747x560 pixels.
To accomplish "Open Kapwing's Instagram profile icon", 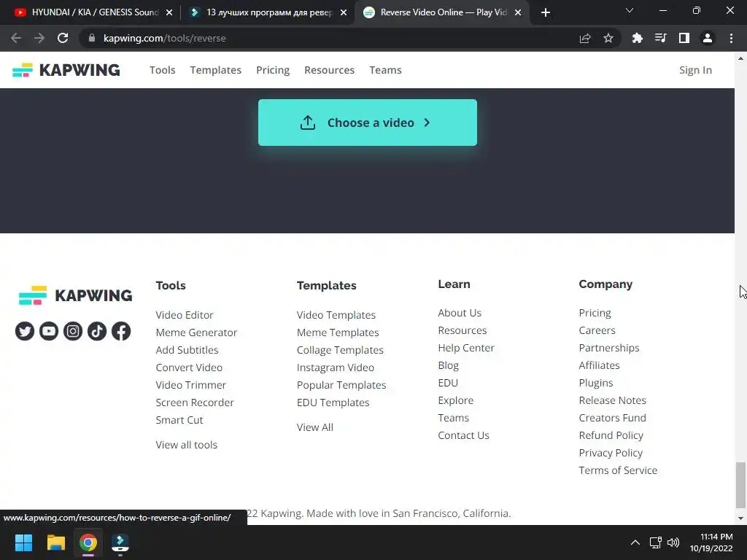I will pyautogui.click(x=73, y=331).
